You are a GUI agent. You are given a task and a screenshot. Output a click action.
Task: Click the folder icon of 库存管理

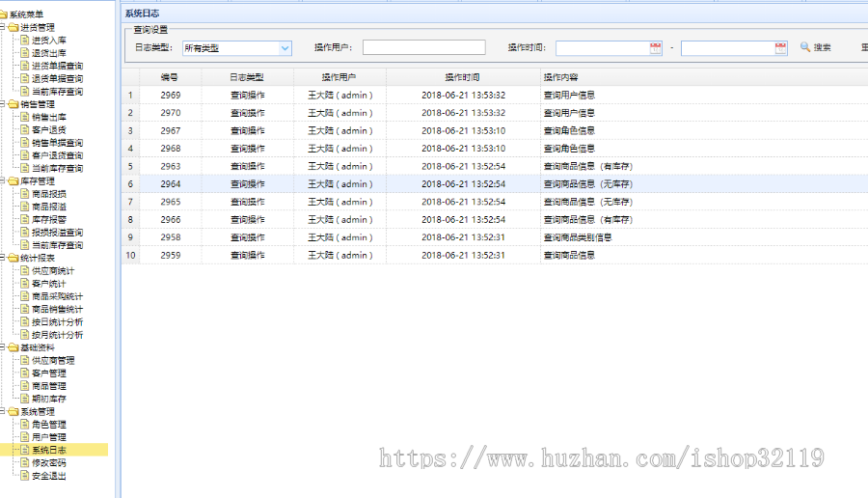tap(14, 181)
